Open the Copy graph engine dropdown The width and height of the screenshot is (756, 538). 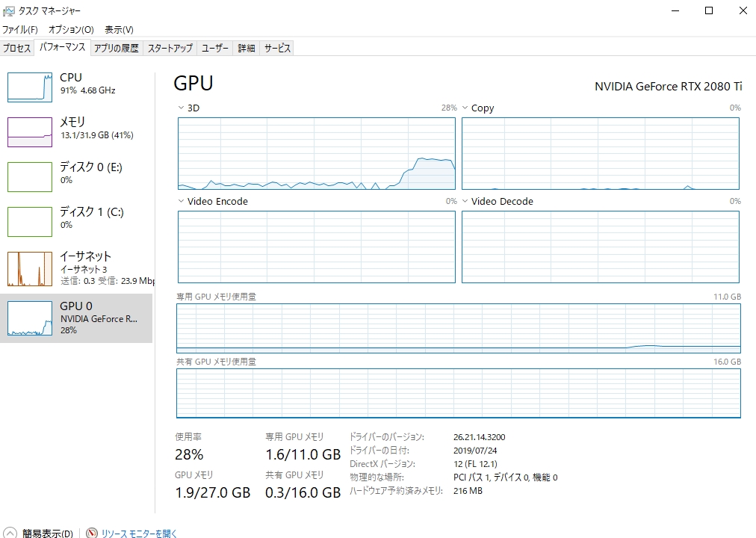click(x=465, y=108)
